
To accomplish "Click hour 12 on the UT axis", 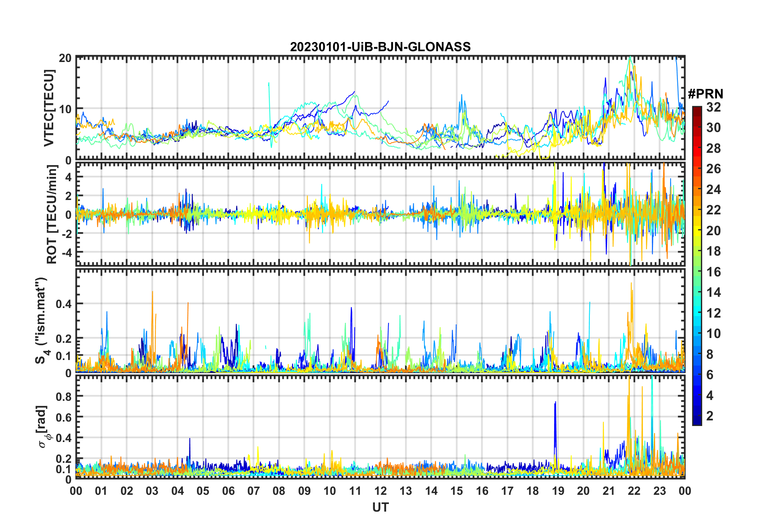I will point(380,491).
